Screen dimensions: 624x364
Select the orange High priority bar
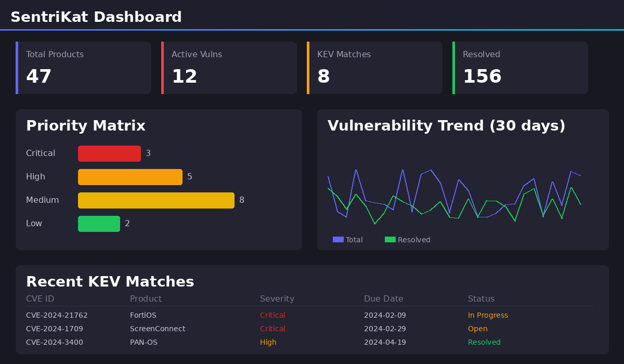tap(130, 177)
